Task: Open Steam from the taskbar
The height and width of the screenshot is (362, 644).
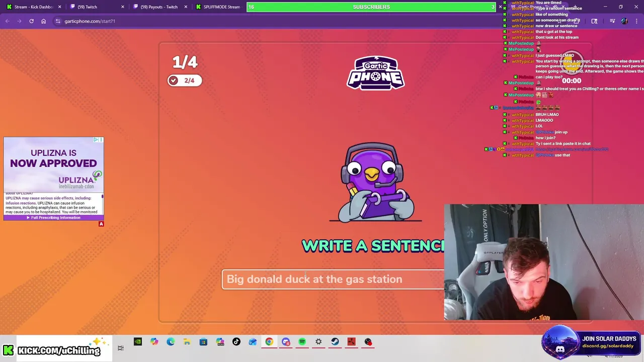Action: tap(335, 342)
